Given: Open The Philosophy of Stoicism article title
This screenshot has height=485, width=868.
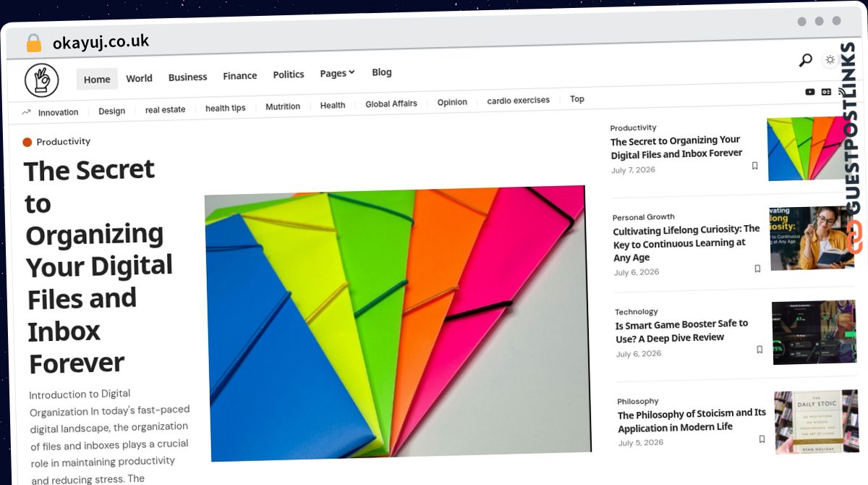Looking at the screenshot, I should 692,420.
